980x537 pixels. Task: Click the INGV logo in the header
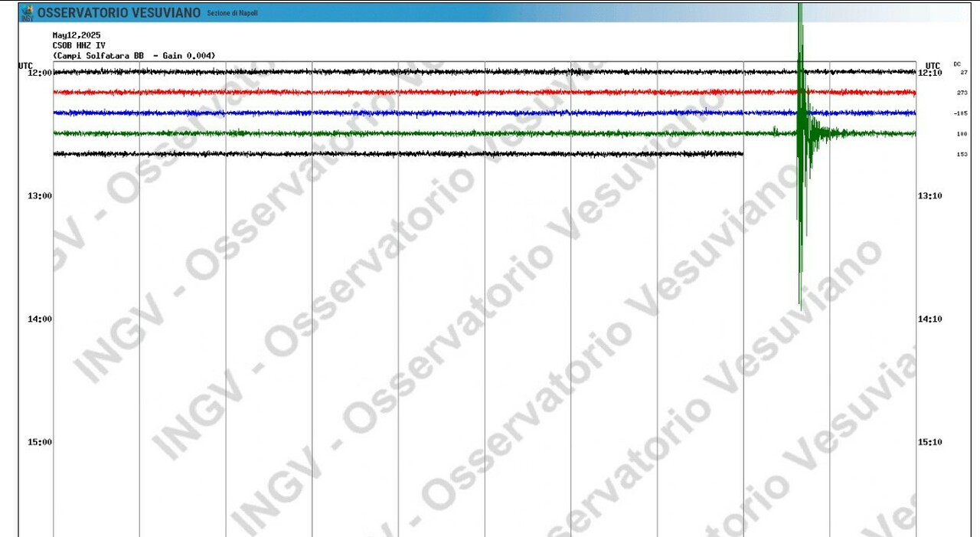point(28,12)
